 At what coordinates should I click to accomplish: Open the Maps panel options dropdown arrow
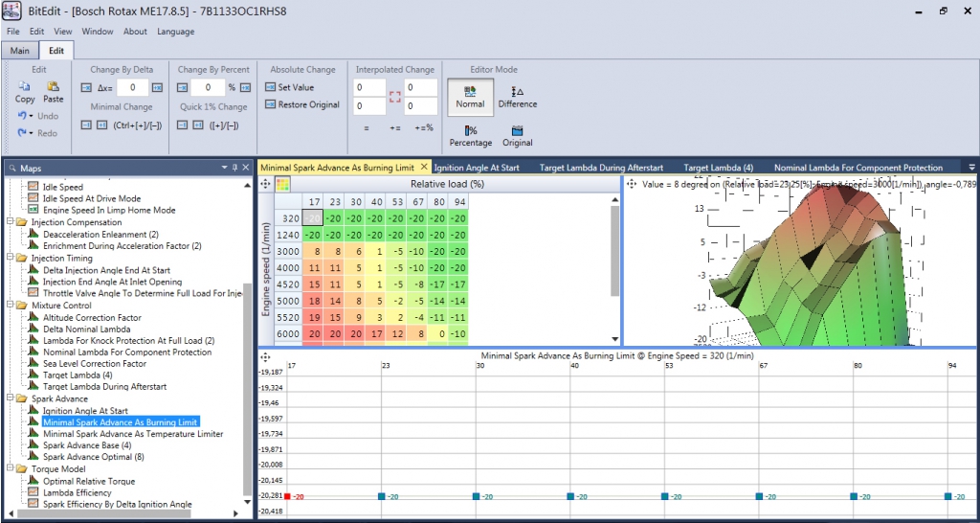pyautogui.click(x=224, y=168)
